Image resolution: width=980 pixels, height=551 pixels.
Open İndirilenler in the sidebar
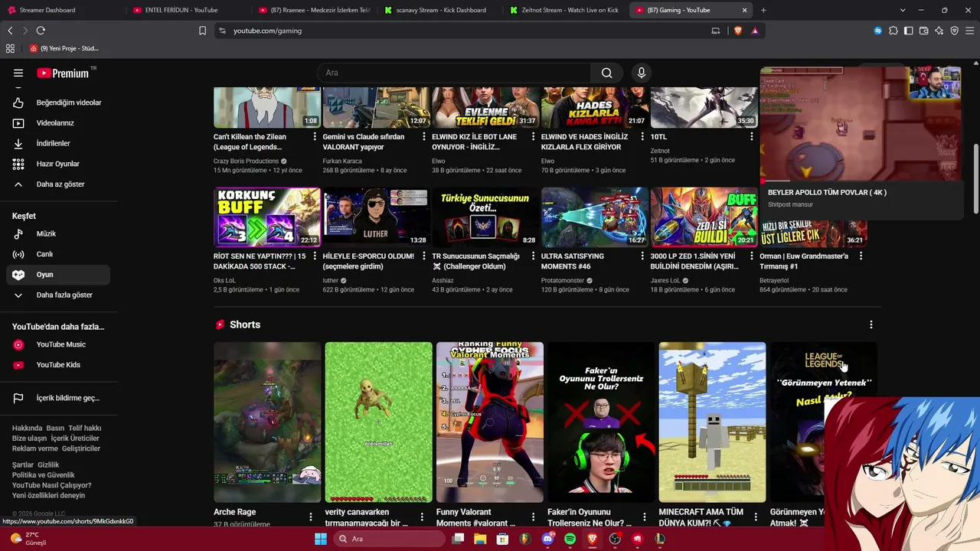pos(58,143)
